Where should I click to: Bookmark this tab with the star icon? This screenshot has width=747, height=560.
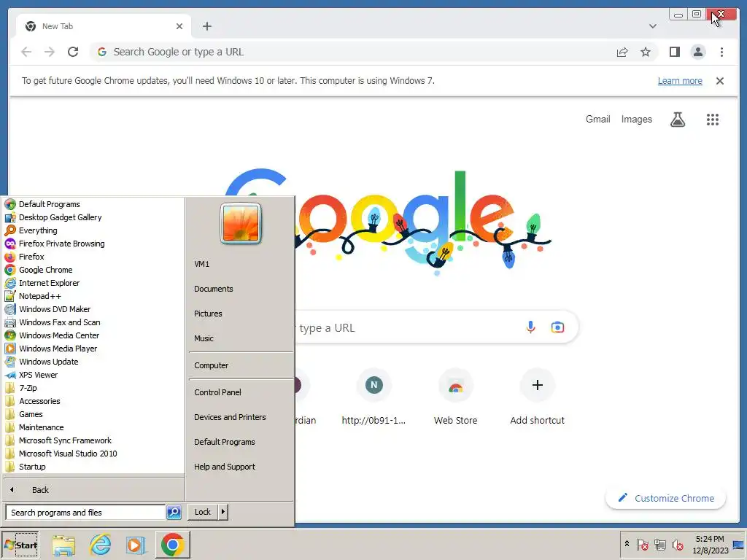pyautogui.click(x=646, y=52)
